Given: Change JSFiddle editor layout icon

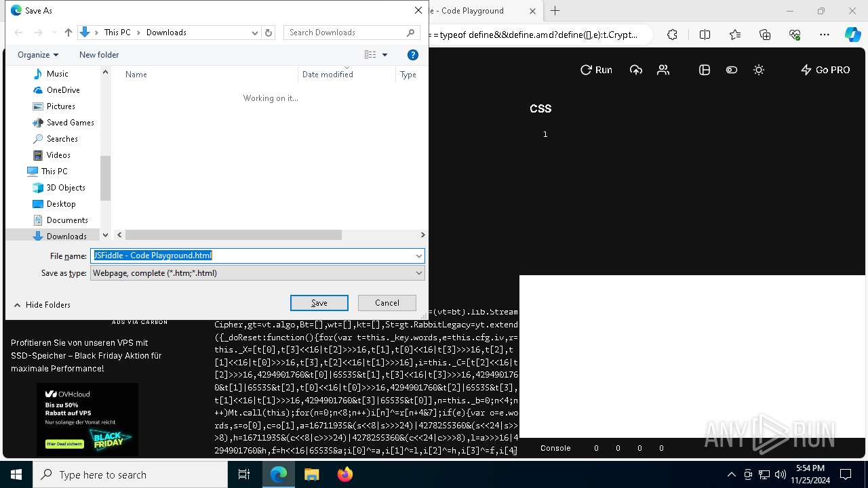Looking at the screenshot, I should click(x=705, y=70).
